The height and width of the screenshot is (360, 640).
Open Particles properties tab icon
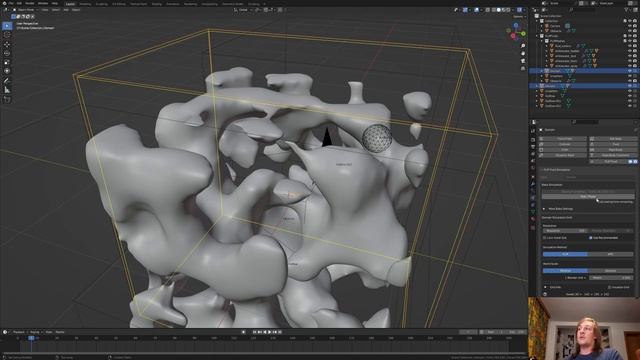[533, 191]
